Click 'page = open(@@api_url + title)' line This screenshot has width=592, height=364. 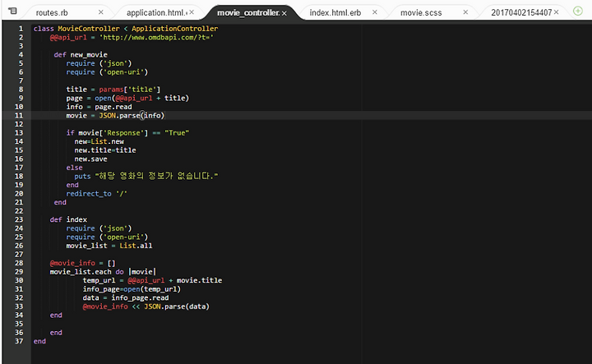(127, 98)
